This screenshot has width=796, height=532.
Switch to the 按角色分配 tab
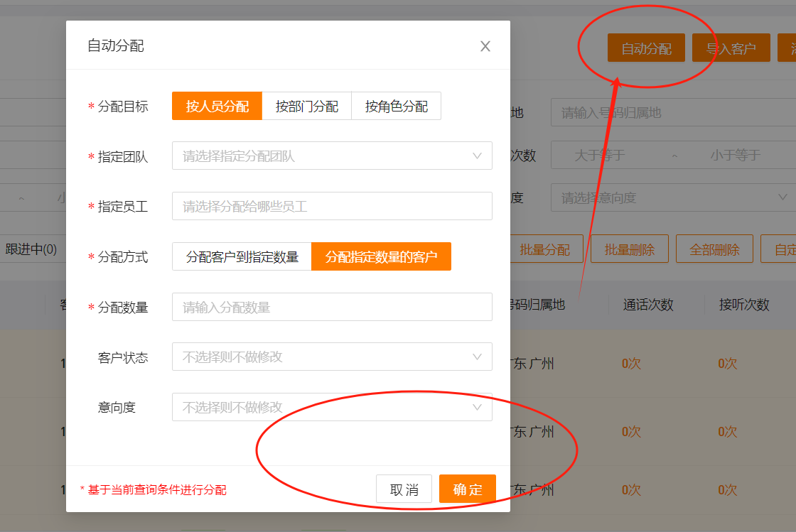click(397, 104)
